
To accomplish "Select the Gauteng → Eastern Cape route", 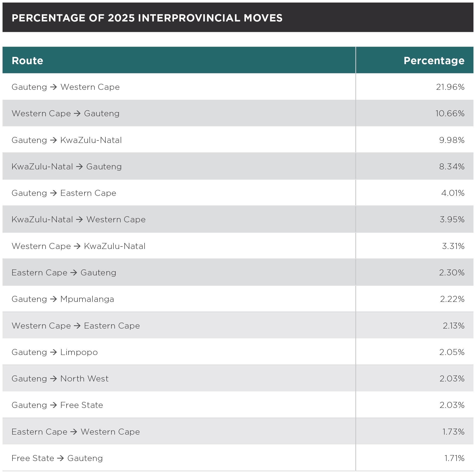I will point(64,193).
